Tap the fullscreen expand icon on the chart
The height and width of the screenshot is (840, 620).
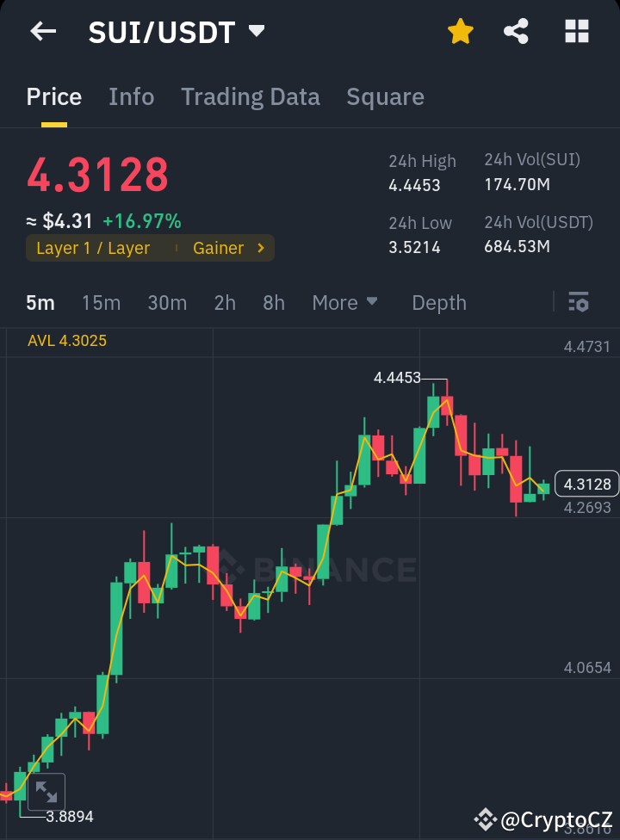tap(47, 792)
